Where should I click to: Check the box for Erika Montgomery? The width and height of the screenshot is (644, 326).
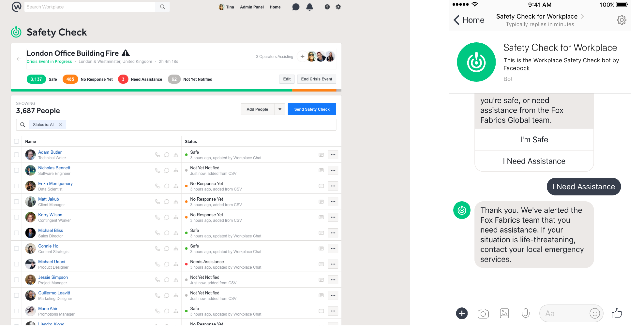pos(16,186)
